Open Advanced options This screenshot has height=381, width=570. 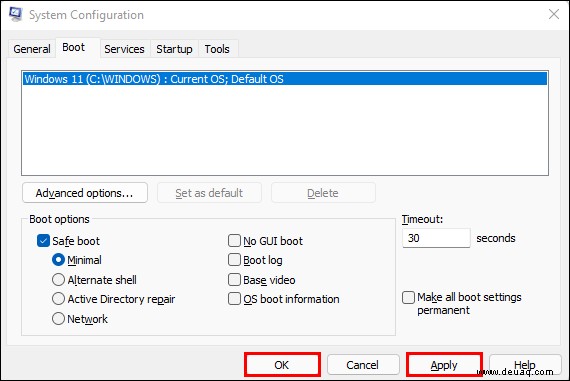[x=85, y=193]
